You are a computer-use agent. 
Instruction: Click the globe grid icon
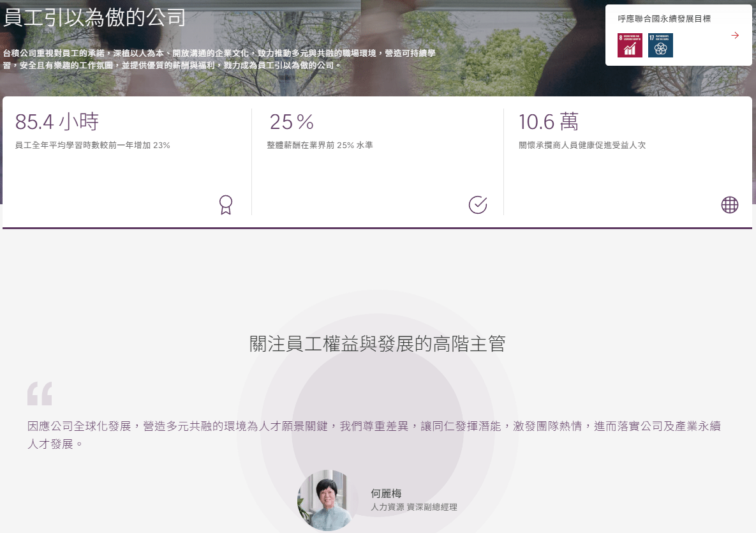729,205
